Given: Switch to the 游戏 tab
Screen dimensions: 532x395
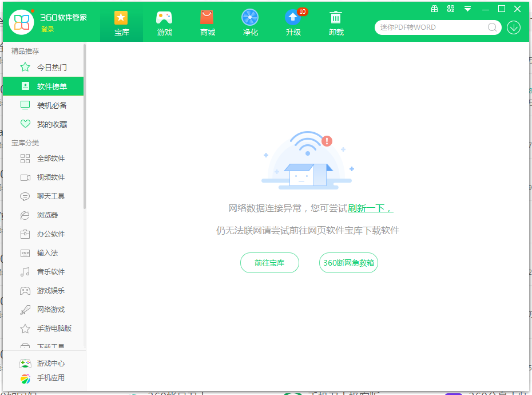Looking at the screenshot, I should coord(164,22).
